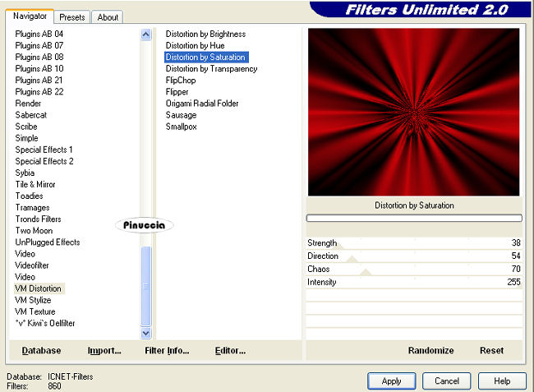Show Filter Info...
534x392 pixels.
coord(167,350)
